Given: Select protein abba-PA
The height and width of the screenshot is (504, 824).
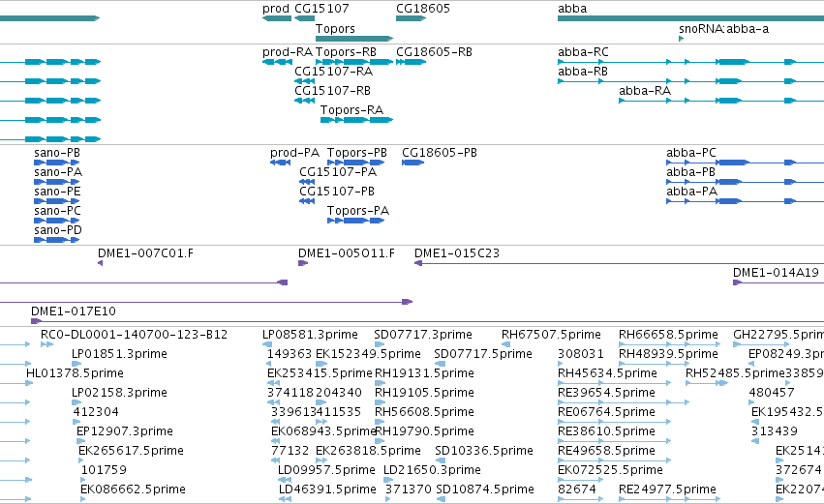Looking at the screenshot, I should 746,201.
